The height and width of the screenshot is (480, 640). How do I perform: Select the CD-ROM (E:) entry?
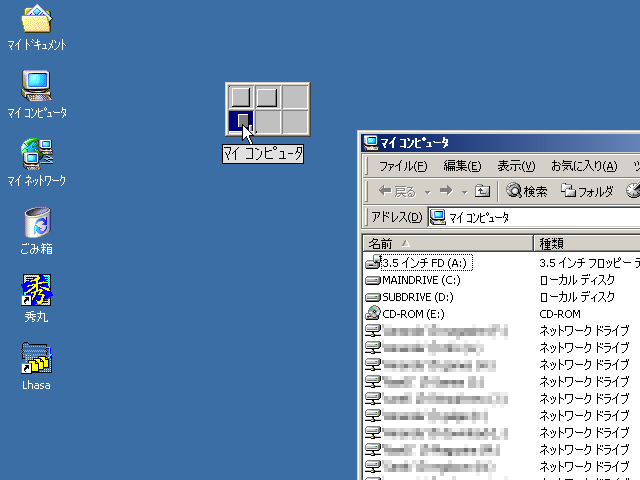click(413, 314)
